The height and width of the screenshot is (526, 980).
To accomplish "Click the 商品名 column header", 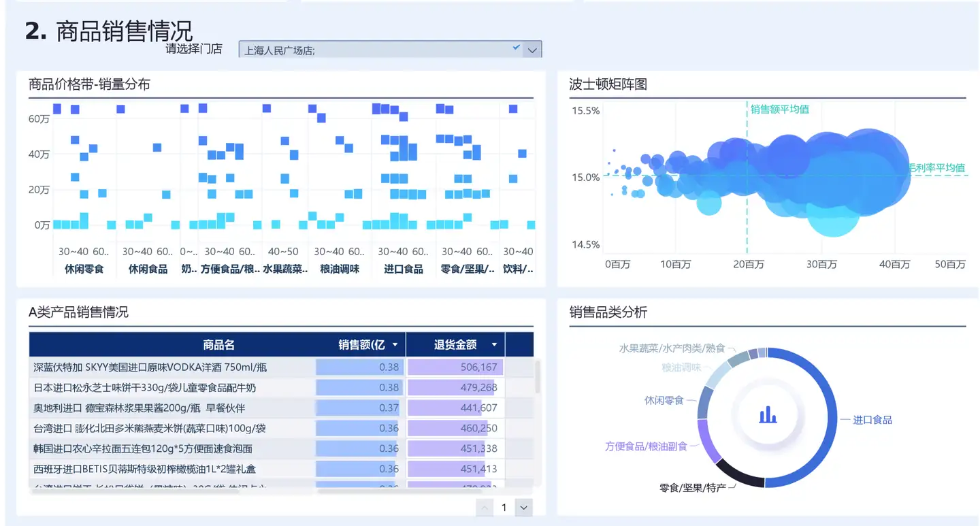I will click(218, 345).
